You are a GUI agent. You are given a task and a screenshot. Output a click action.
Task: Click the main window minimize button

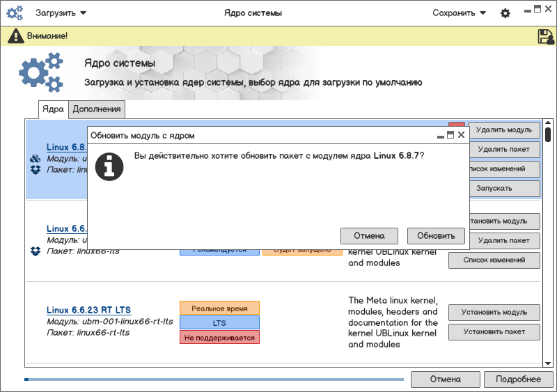click(528, 11)
